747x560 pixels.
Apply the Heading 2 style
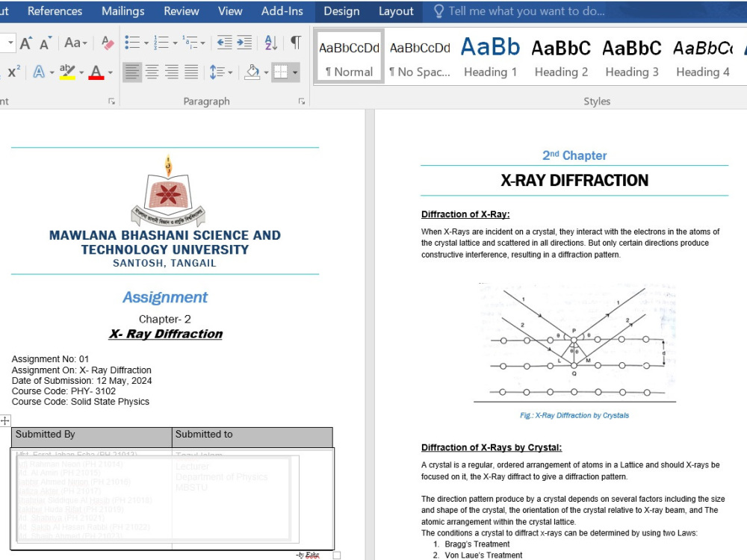[561, 57]
